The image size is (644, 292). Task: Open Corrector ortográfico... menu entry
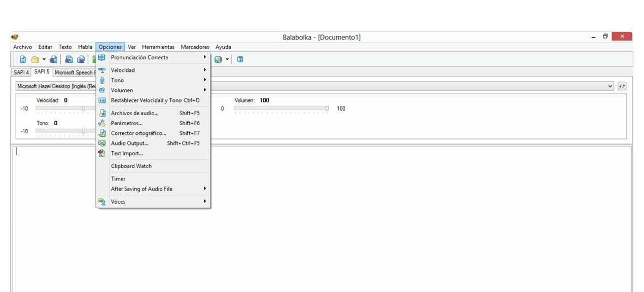pos(153,133)
